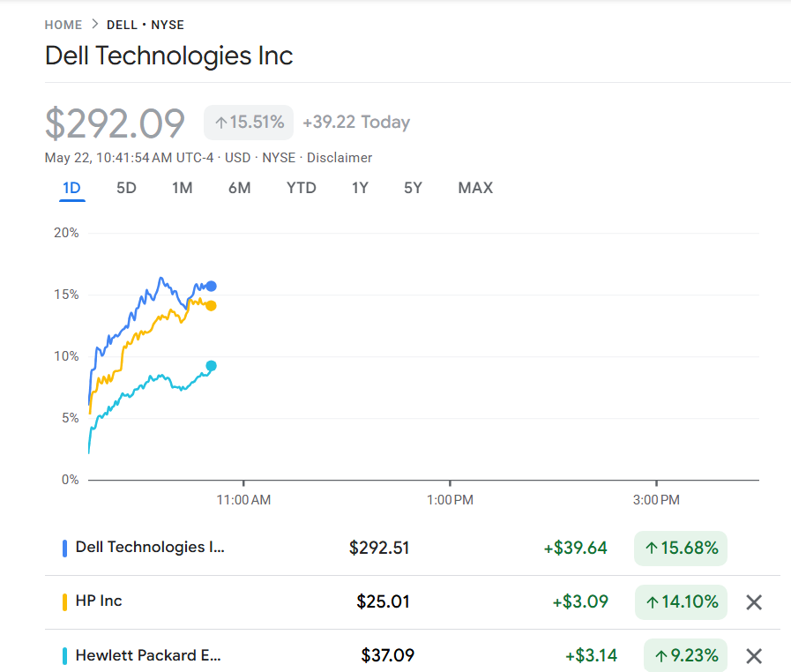Click the +$3.09 change value
Screen dimensions: 791x672
pyautogui.click(x=580, y=601)
